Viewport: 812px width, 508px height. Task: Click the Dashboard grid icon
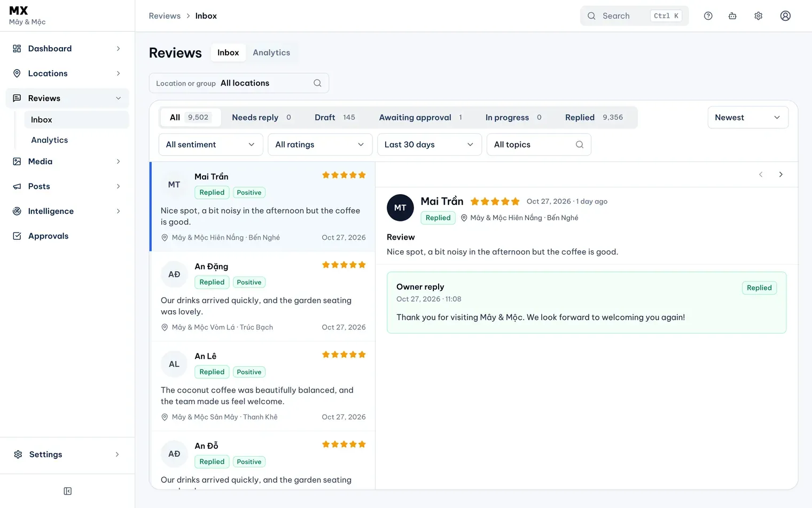pyautogui.click(x=17, y=49)
